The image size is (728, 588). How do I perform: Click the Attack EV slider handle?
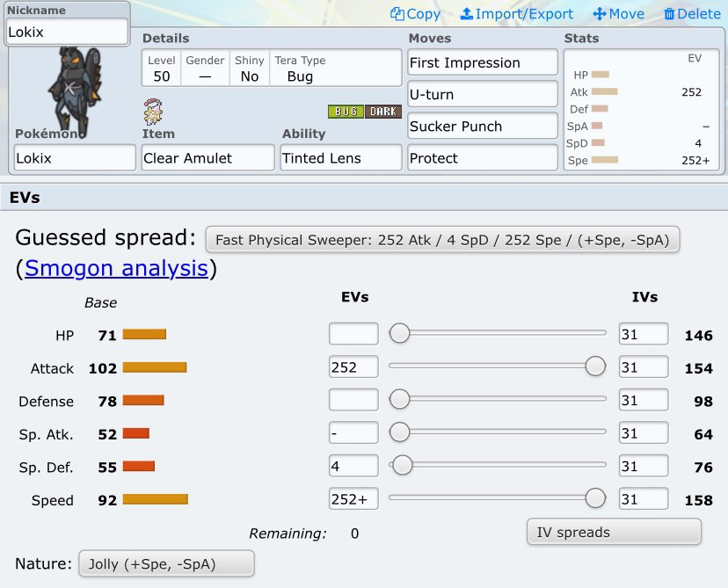pyautogui.click(x=595, y=366)
